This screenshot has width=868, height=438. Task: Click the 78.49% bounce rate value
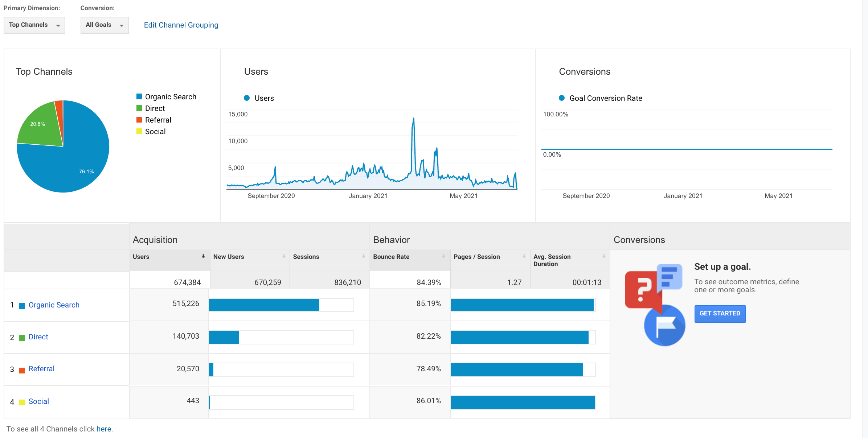coord(429,369)
